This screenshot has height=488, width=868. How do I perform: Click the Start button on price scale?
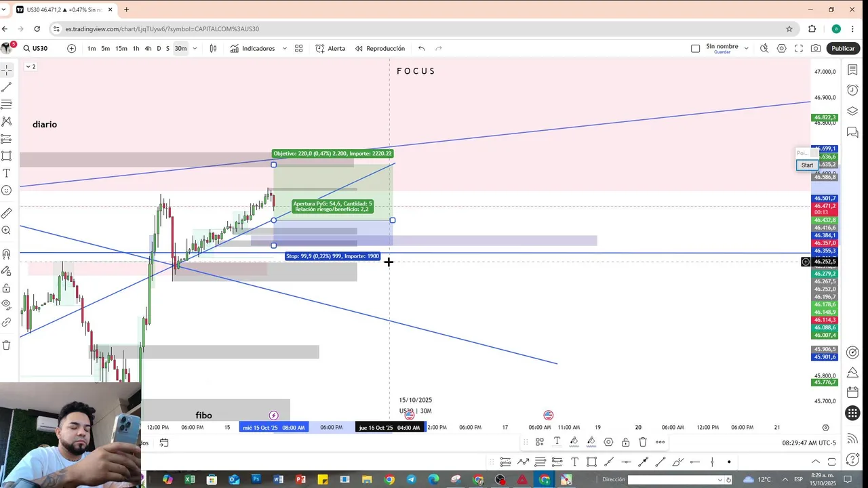click(807, 165)
